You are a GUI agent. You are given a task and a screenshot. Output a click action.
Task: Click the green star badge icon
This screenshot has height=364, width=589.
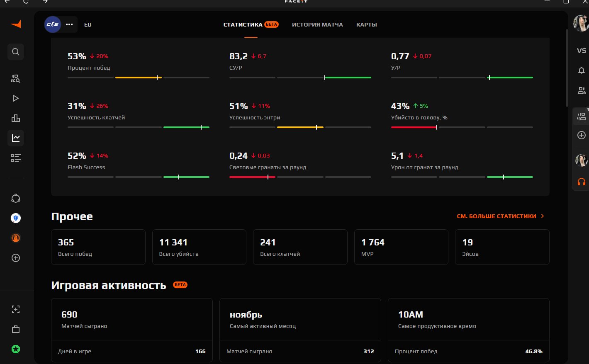pos(16,349)
